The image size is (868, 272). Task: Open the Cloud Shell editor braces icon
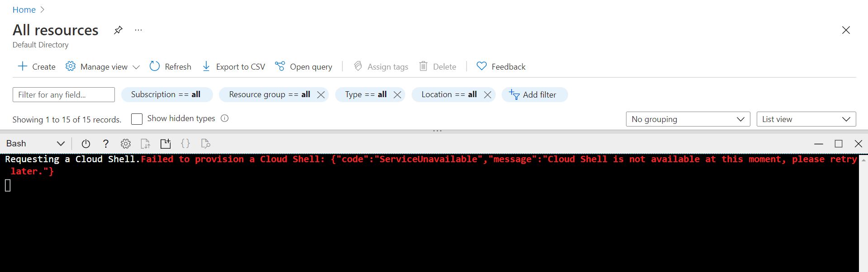[x=185, y=144]
